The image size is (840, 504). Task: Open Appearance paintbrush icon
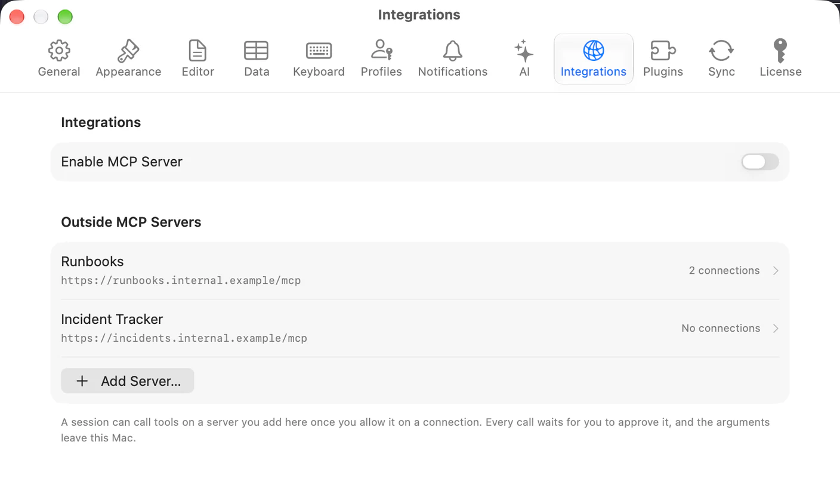pyautogui.click(x=128, y=51)
